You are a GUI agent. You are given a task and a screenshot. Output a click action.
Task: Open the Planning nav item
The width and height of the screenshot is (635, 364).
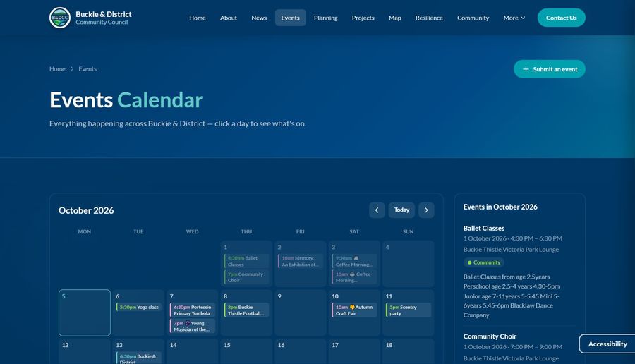[325, 18]
